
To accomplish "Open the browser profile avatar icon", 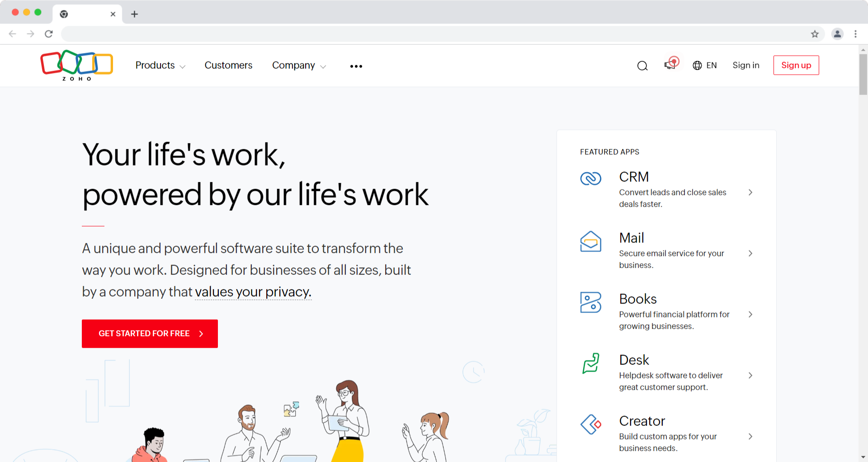I will point(837,34).
